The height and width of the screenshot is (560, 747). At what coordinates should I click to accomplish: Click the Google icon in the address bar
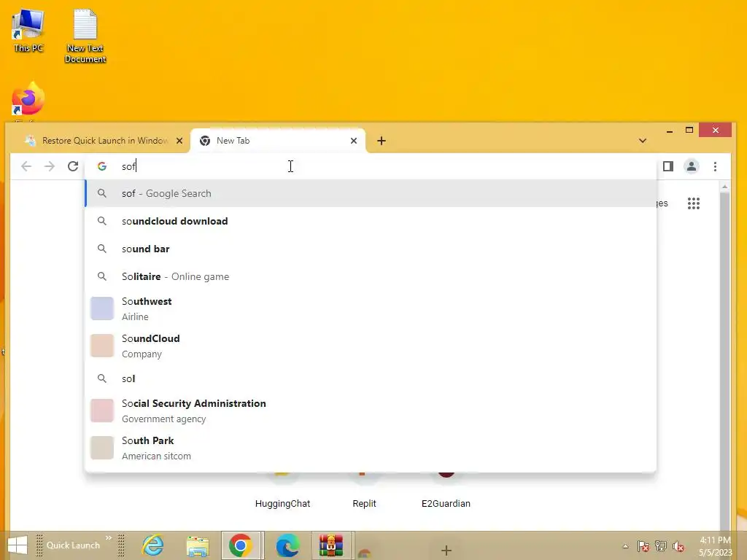pos(102,166)
